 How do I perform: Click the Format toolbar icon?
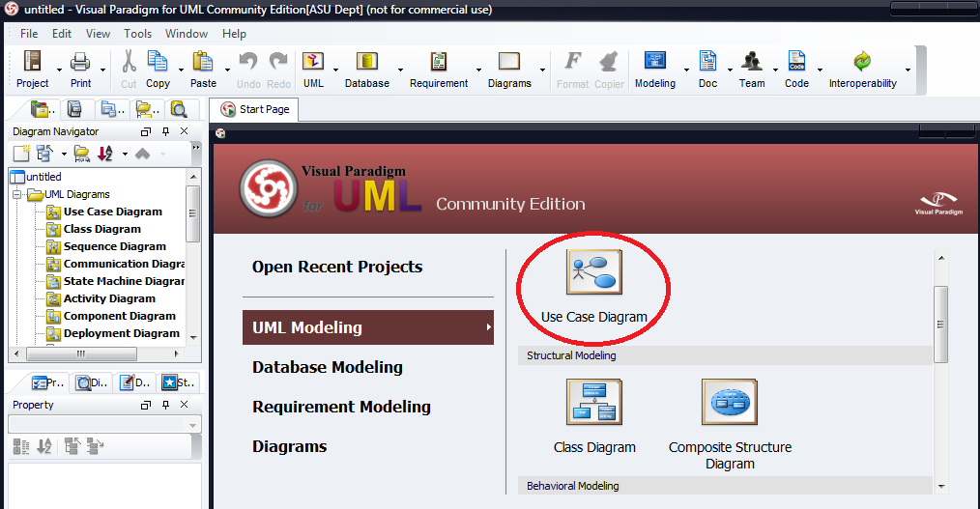(572, 61)
